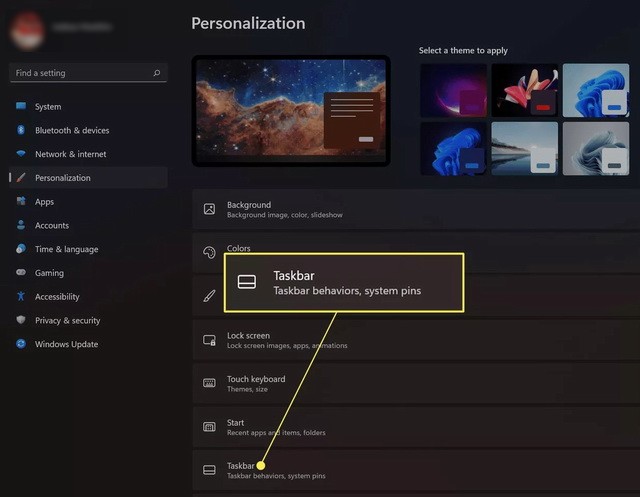The width and height of the screenshot is (640, 497).
Task: Click the current desktop wallpaper preview
Action: (x=291, y=111)
